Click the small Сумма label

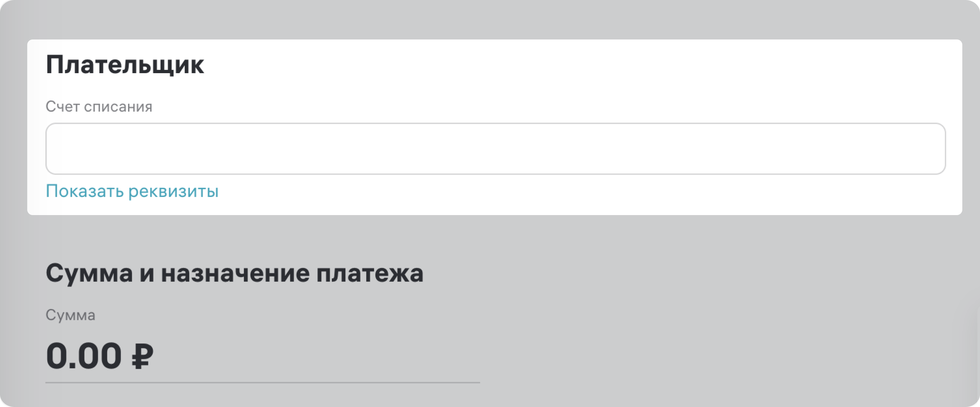tap(70, 315)
